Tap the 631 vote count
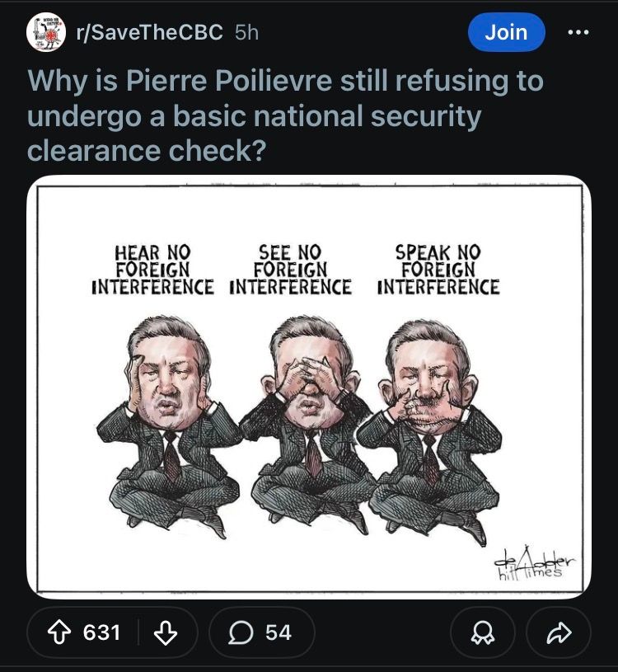This screenshot has height=672, width=618. (102, 632)
